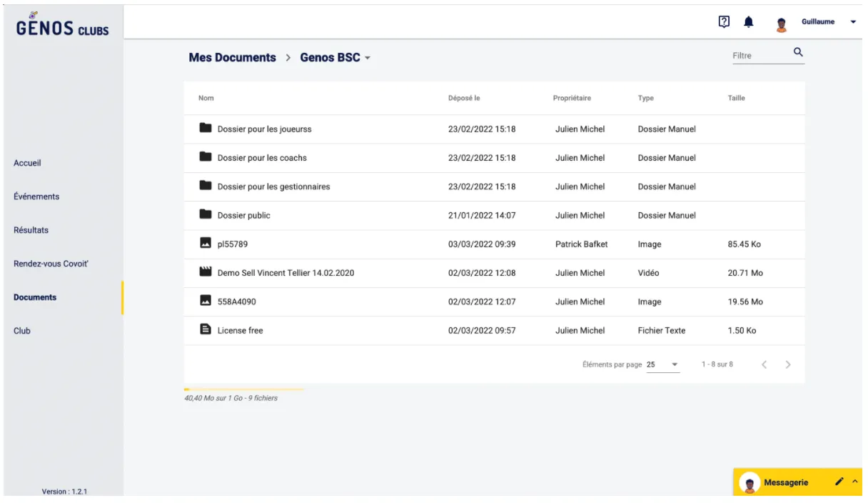Viewport: 868px width, 503px height.
Task: Open the Genos BSC breadcrumb dropdown
Action: tap(368, 58)
